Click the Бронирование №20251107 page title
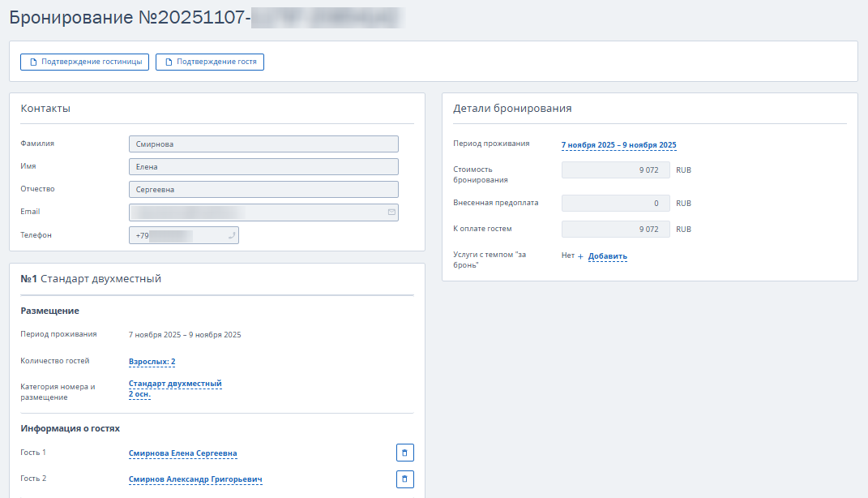 pyautogui.click(x=130, y=17)
